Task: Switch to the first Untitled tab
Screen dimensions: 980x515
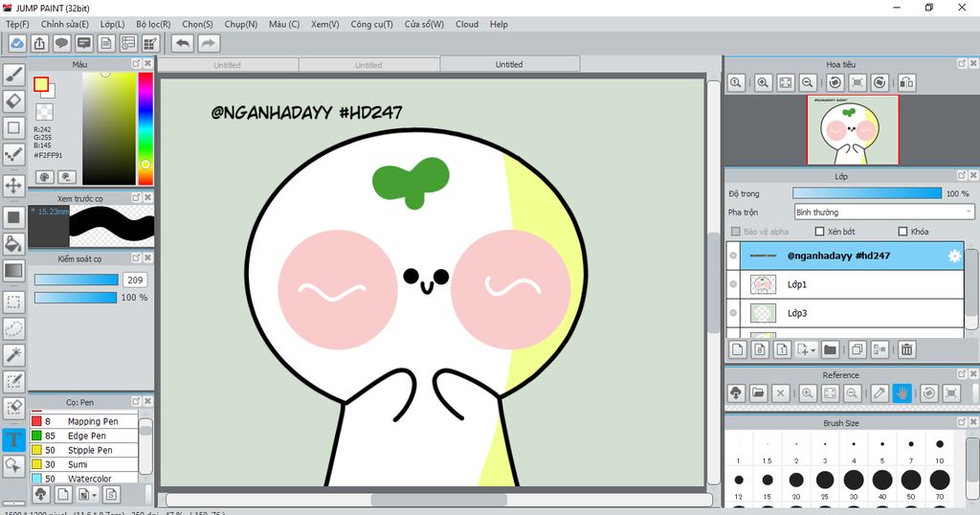Action: pos(228,64)
